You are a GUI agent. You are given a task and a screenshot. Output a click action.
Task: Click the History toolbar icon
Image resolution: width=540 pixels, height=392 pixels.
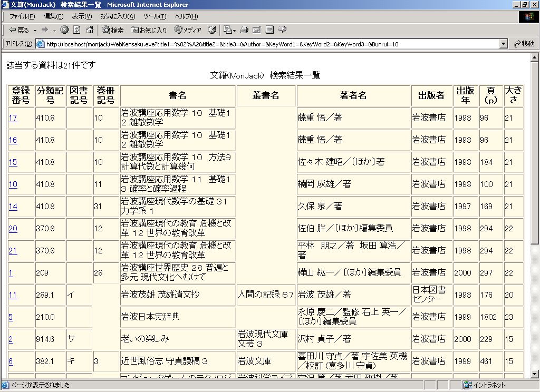click(x=212, y=30)
